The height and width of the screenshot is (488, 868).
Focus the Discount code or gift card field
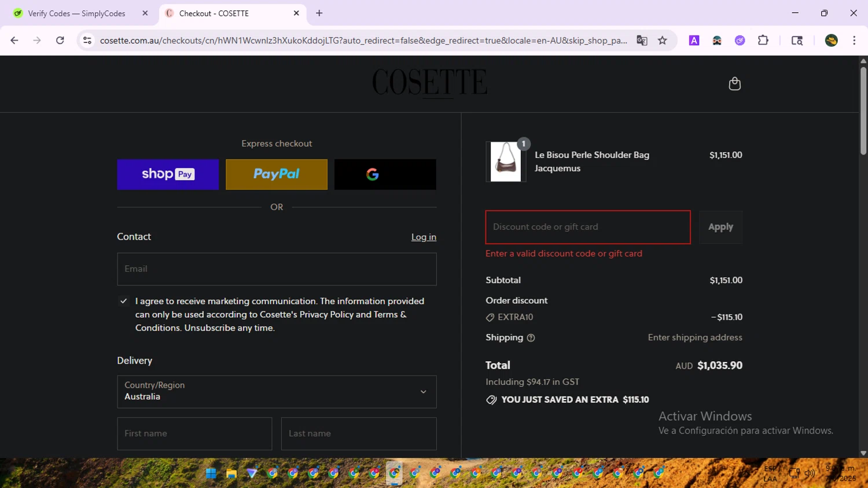pyautogui.click(x=588, y=227)
